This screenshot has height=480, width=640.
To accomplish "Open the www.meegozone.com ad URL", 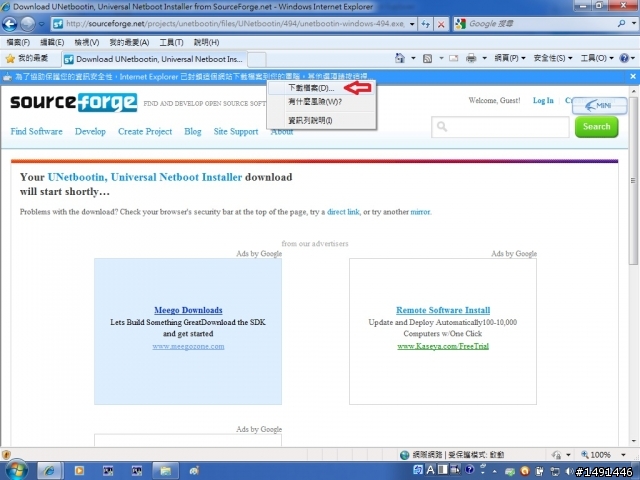I will pyautogui.click(x=188, y=347).
